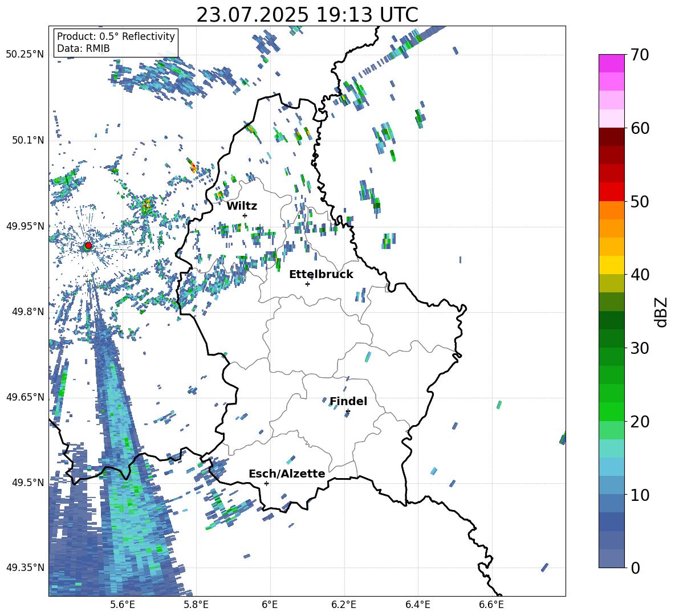Screen dimensions: 675x616
Task: Click the 49.35°N latitude label
Action: click(x=25, y=568)
